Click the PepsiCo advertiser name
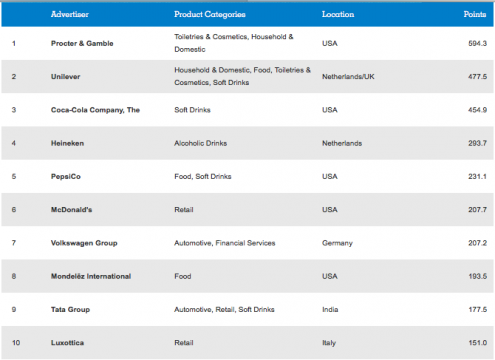Image resolution: width=495 pixels, height=360 pixels. 66,177
